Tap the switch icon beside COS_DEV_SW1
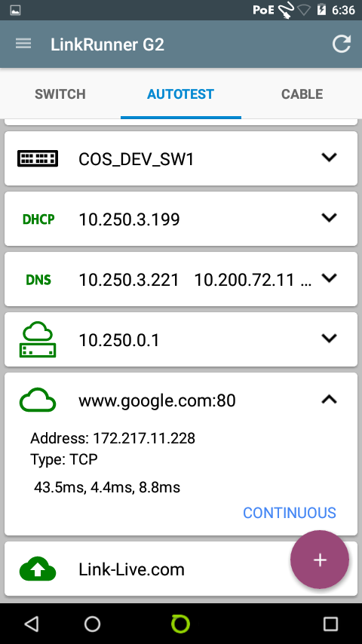The image size is (362, 644). 38,158
